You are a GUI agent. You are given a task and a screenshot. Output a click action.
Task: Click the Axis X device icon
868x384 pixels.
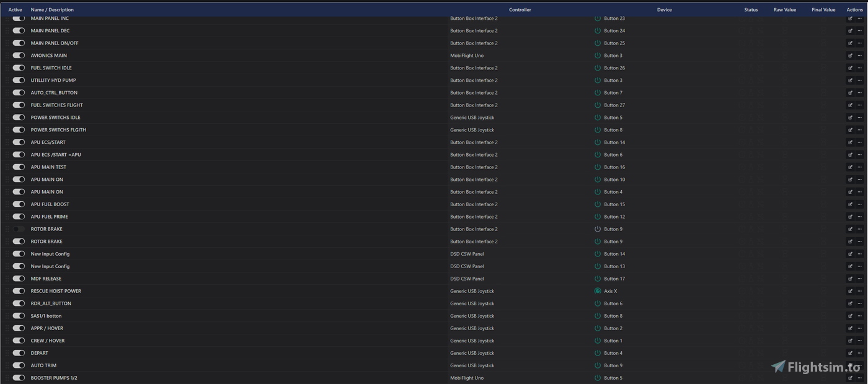click(x=598, y=291)
